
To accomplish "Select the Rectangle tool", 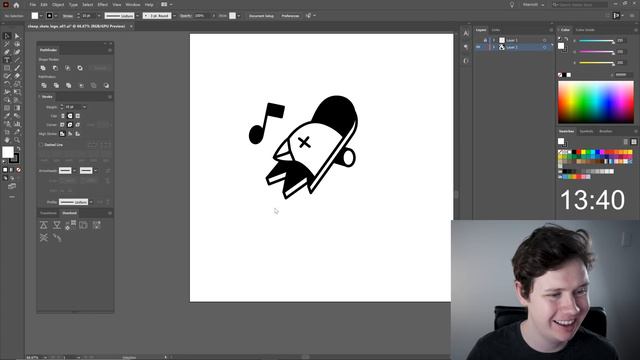I will pos(7,68).
